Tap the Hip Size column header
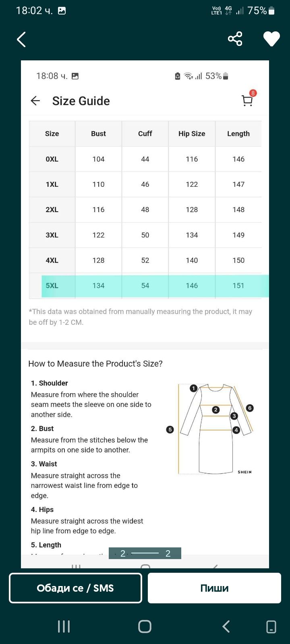The image size is (290, 644). [x=192, y=134]
